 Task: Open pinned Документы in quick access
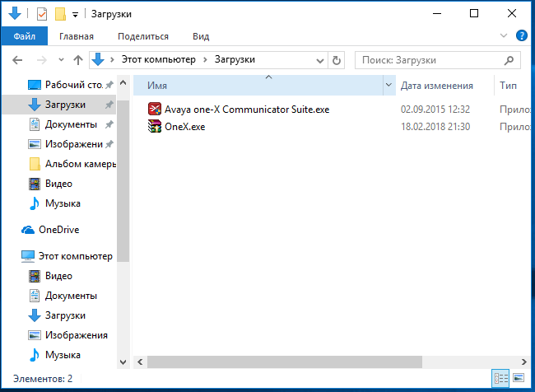pyautogui.click(x=71, y=124)
